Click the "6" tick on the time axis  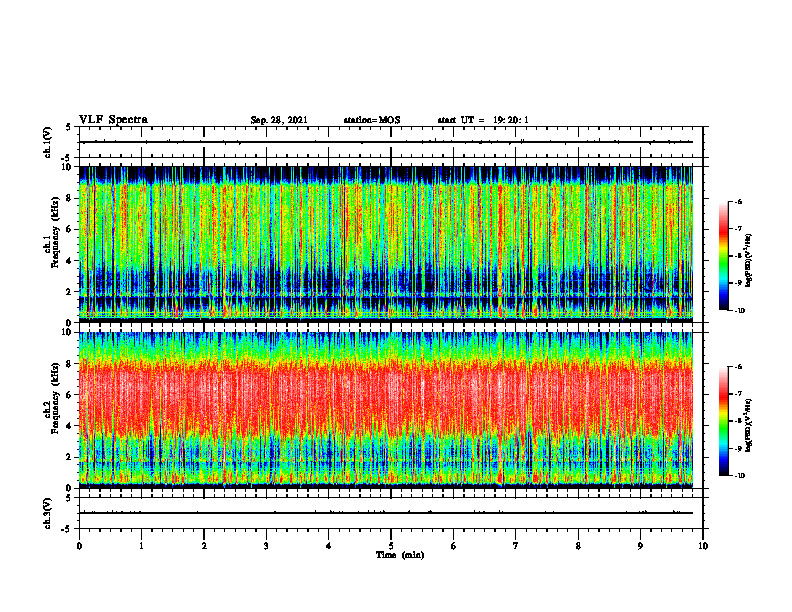click(454, 546)
